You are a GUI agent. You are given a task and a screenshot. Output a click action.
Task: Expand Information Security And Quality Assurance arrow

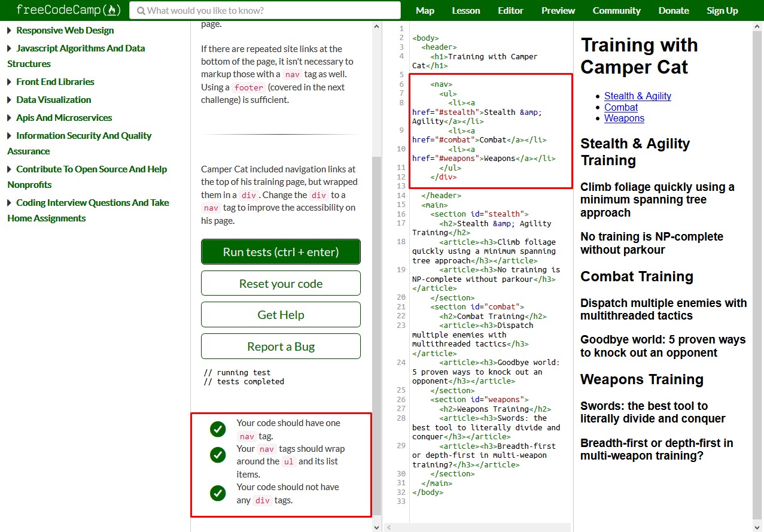point(10,136)
